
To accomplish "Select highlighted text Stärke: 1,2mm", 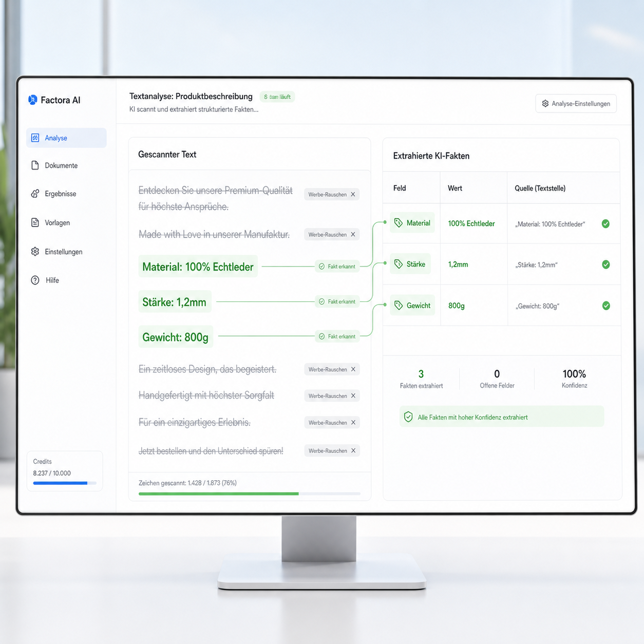I will (x=174, y=302).
